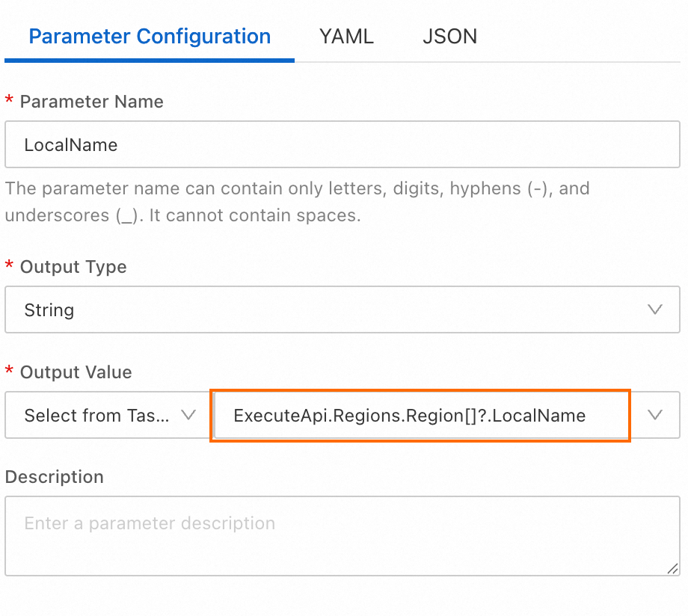Select the Parameter Configuration tab
This screenshot has height=616, width=688.
(150, 37)
